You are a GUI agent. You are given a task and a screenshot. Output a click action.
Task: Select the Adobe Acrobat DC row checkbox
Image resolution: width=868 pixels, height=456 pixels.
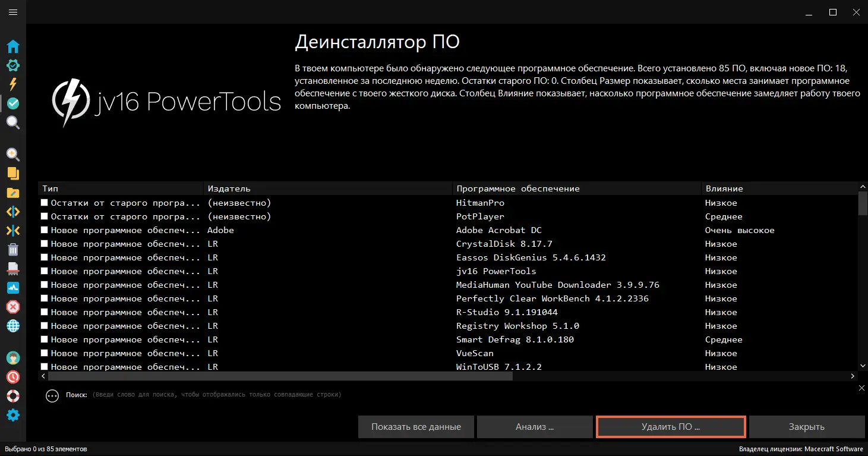coord(45,230)
